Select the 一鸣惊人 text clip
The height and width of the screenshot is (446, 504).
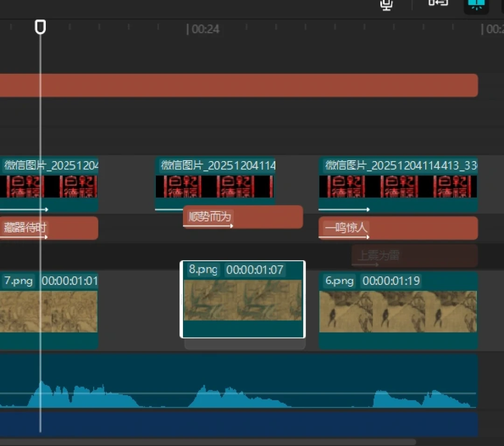click(x=398, y=228)
